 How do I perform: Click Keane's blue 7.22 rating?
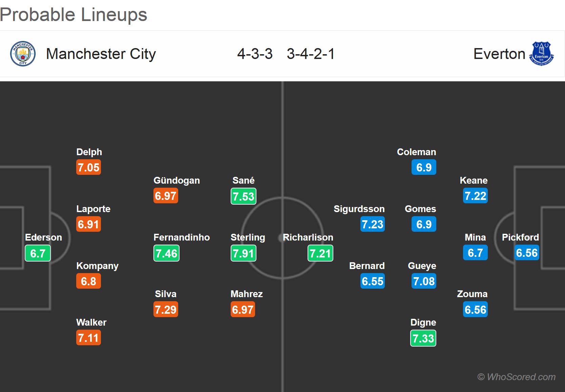tap(475, 196)
